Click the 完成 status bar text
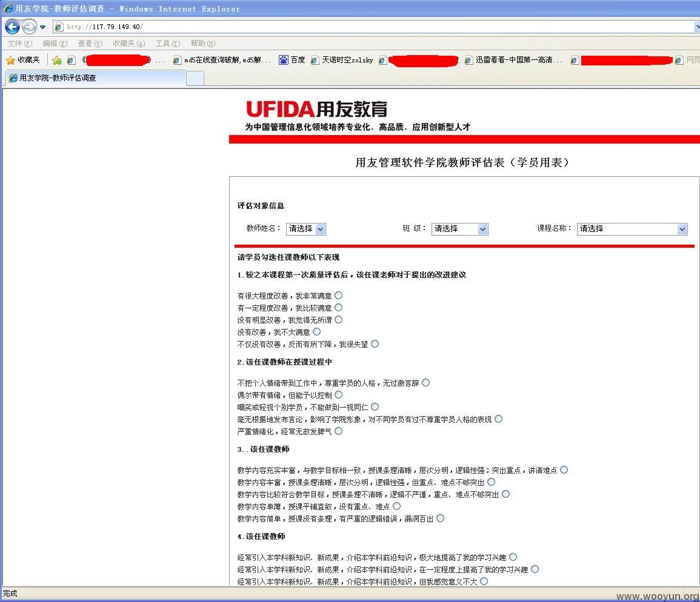The height and width of the screenshot is (602, 700). click(x=10, y=593)
